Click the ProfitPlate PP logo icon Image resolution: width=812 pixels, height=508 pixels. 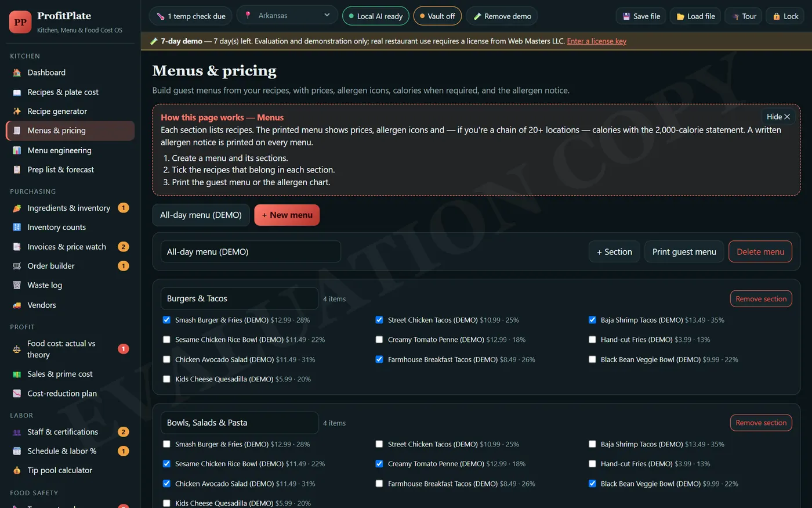[x=20, y=22]
